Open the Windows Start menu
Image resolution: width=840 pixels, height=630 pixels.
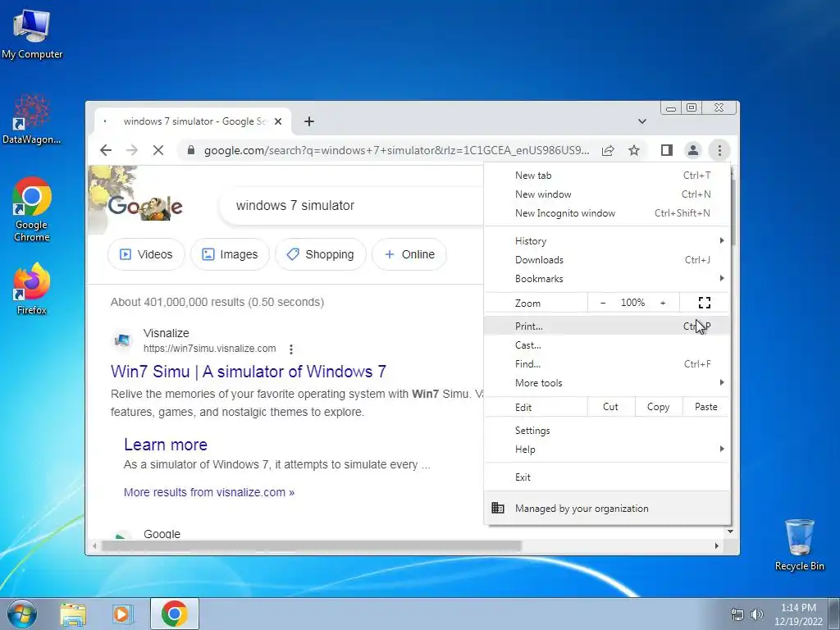click(x=21, y=614)
